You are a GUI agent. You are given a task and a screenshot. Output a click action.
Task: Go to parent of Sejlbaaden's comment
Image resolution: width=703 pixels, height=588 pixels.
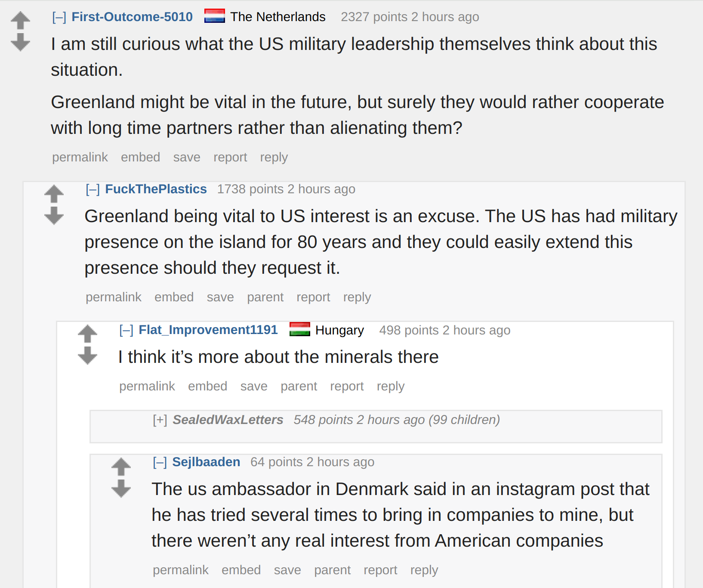pyautogui.click(x=333, y=570)
